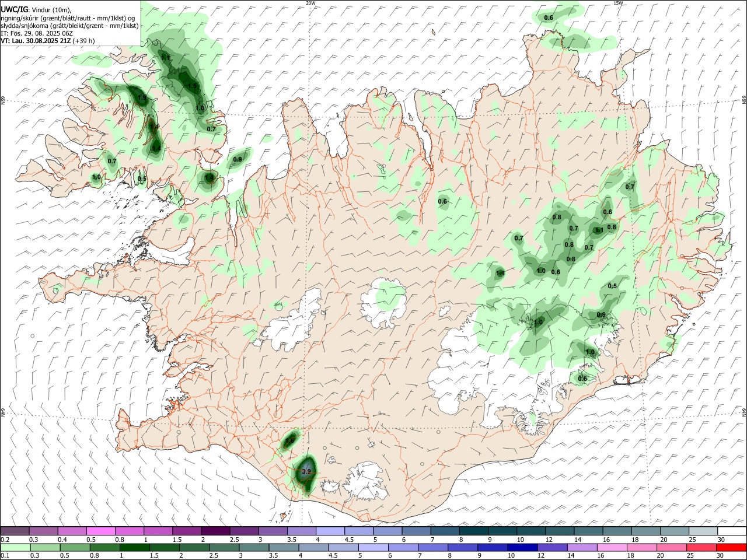
Task: Click upper legend lavender swatch between 4 and 4.5
Action: coord(330,531)
